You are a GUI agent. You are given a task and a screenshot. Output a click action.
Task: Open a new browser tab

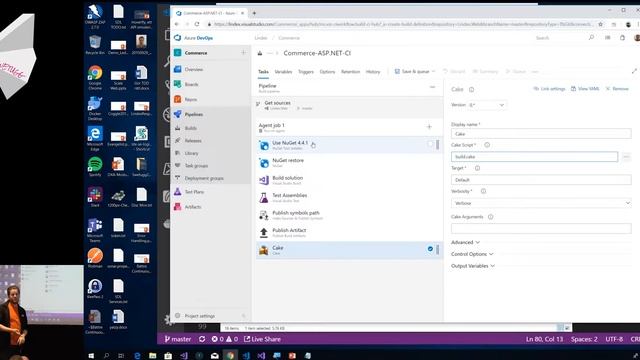[x=254, y=13]
